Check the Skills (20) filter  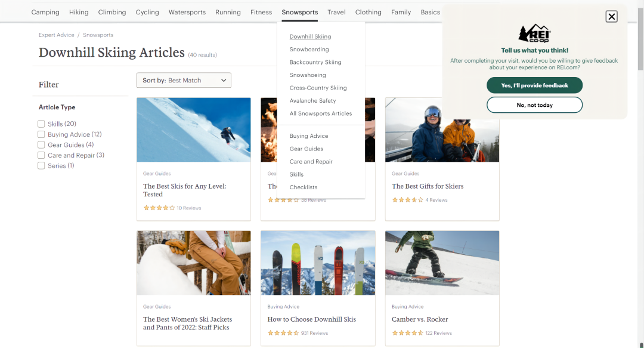(41, 124)
